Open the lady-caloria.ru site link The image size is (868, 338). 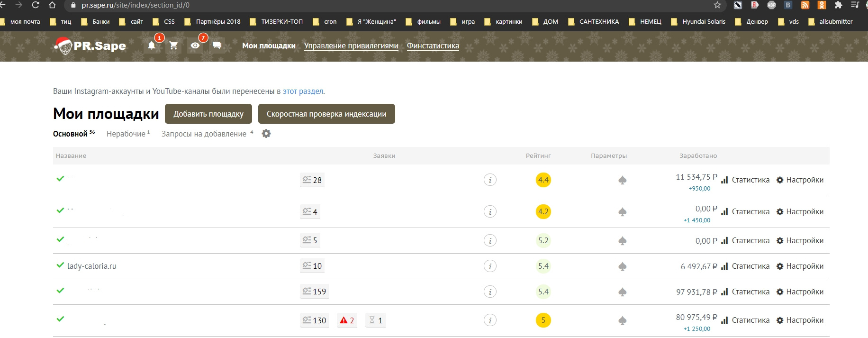coord(92,266)
